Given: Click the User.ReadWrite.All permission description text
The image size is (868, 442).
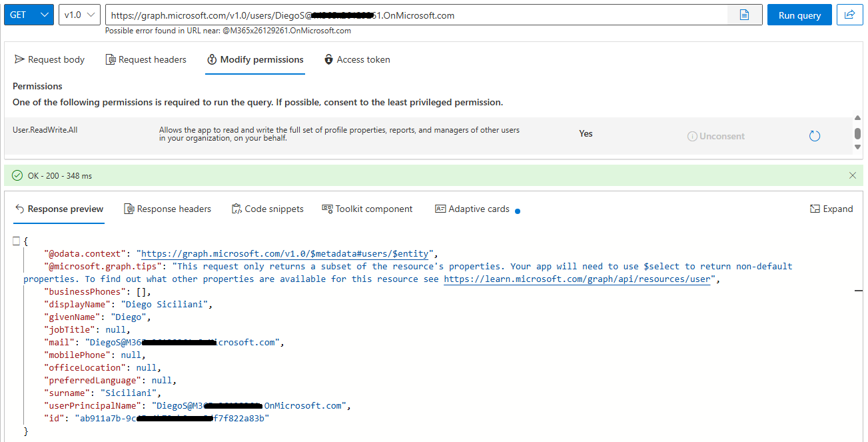Looking at the screenshot, I should pyautogui.click(x=339, y=134).
